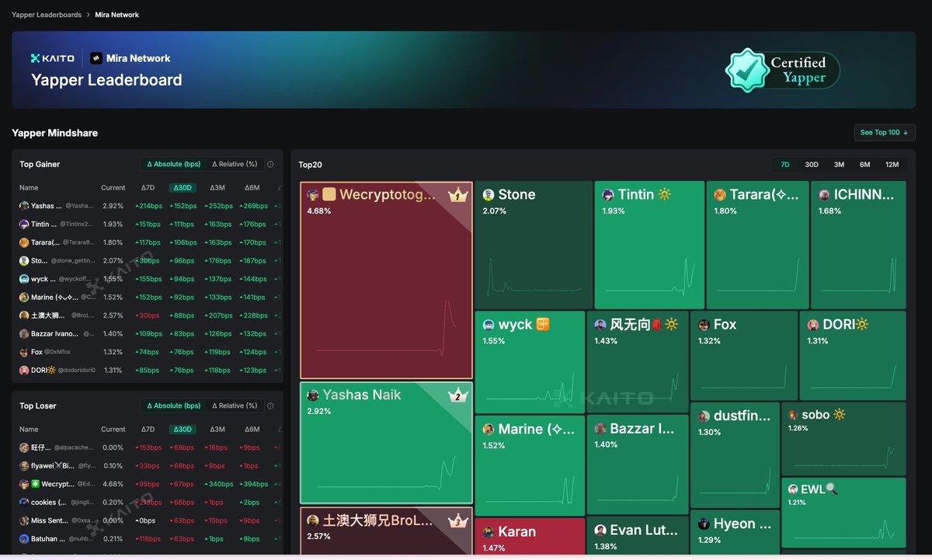The image size is (932, 560).
Task: Click the rank 2 crown on Yashas Naik tile
Action: [x=458, y=395]
